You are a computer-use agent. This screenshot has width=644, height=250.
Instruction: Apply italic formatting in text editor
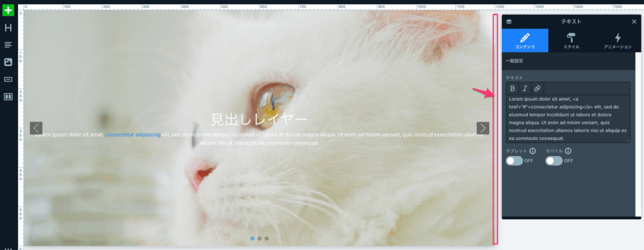coord(525,88)
